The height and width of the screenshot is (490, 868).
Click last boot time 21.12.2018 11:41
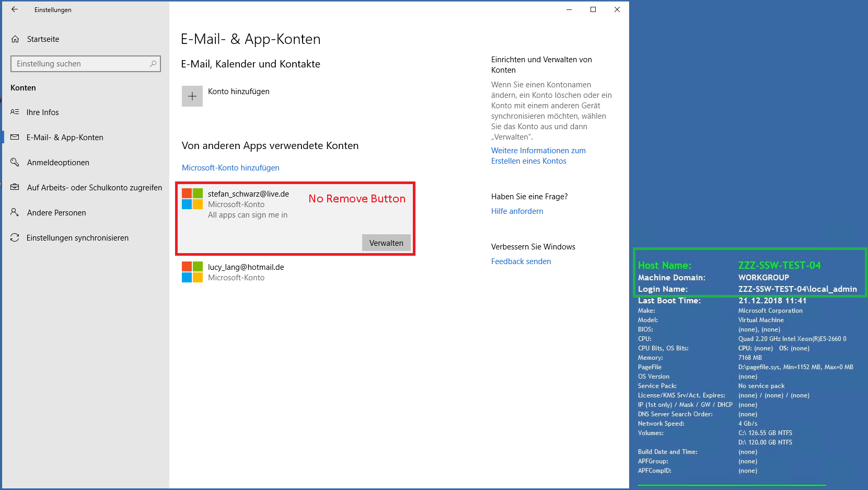point(772,301)
